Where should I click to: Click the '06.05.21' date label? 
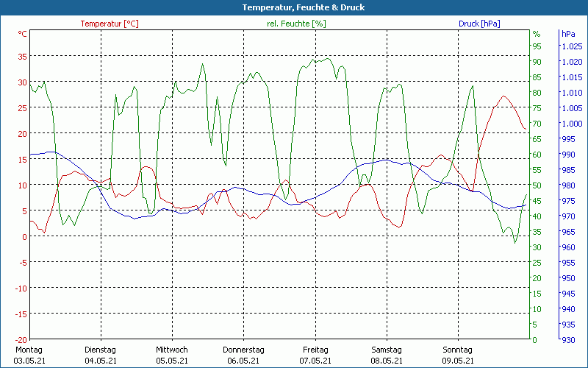click(243, 361)
